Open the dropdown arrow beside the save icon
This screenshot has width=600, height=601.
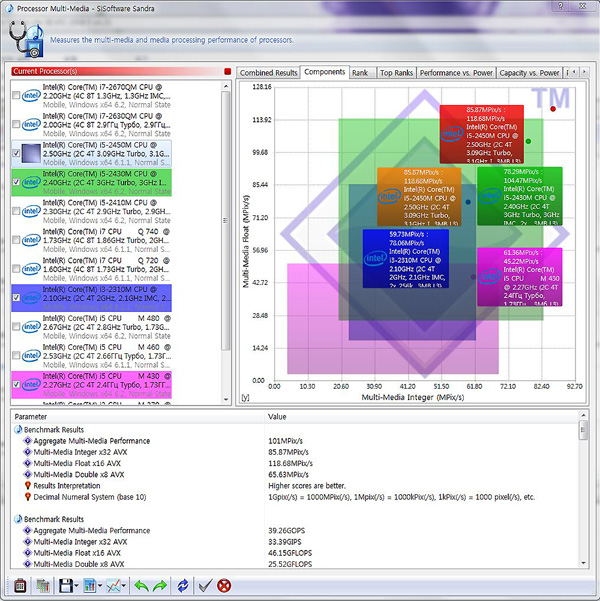coord(77,586)
